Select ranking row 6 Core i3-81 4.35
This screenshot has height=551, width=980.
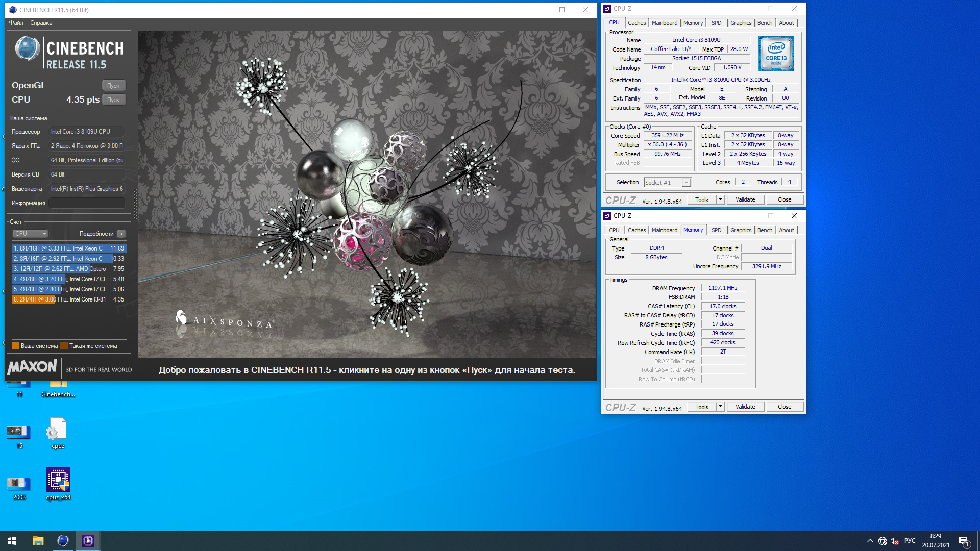coord(69,299)
